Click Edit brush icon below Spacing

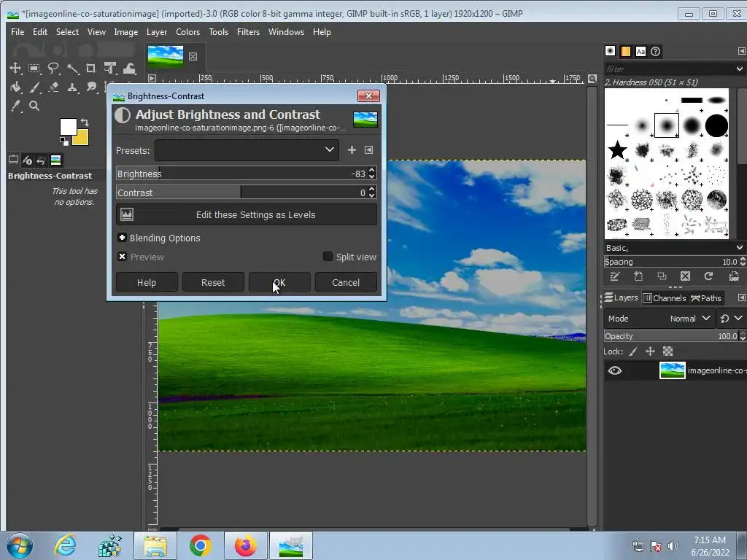[614, 276]
